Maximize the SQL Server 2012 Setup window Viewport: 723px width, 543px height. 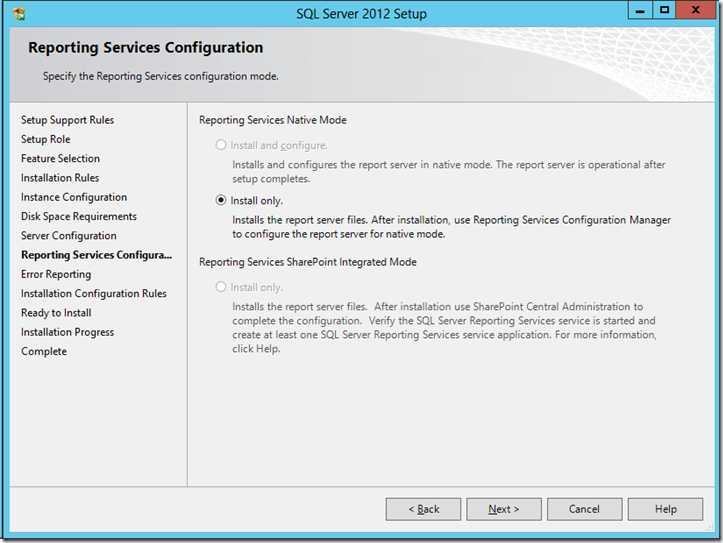click(x=664, y=10)
